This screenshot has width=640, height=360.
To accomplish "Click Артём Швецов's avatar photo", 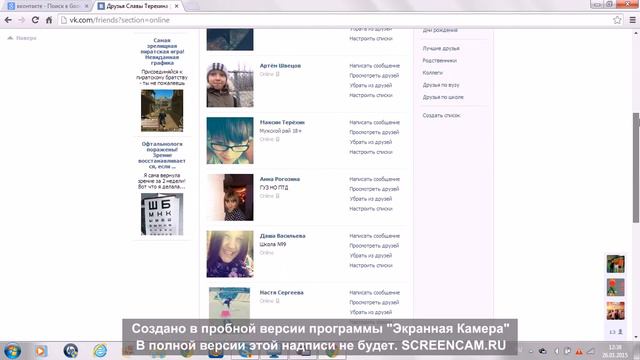I will pos(230,84).
